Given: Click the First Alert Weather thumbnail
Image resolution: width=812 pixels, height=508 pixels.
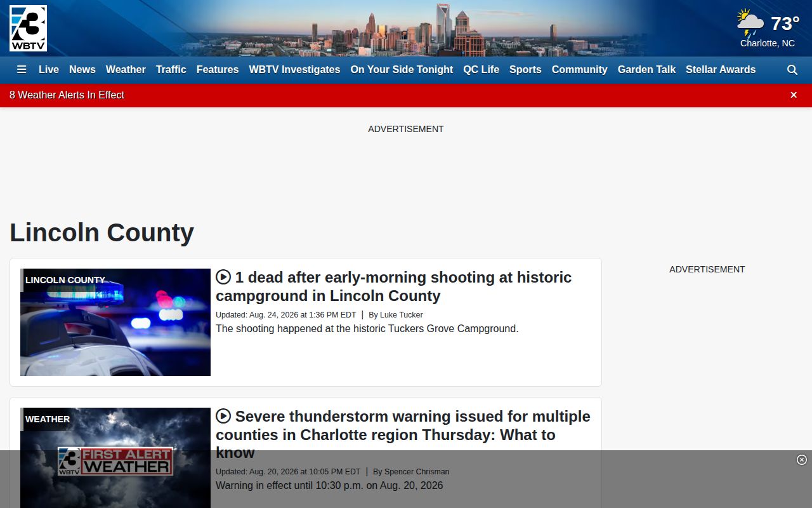Looking at the screenshot, I should 115,458.
